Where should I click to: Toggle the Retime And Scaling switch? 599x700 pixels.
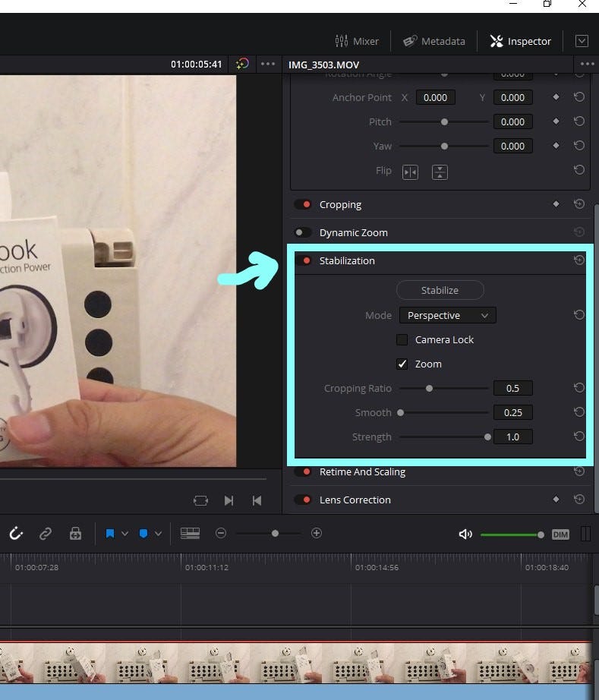tap(303, 472)
